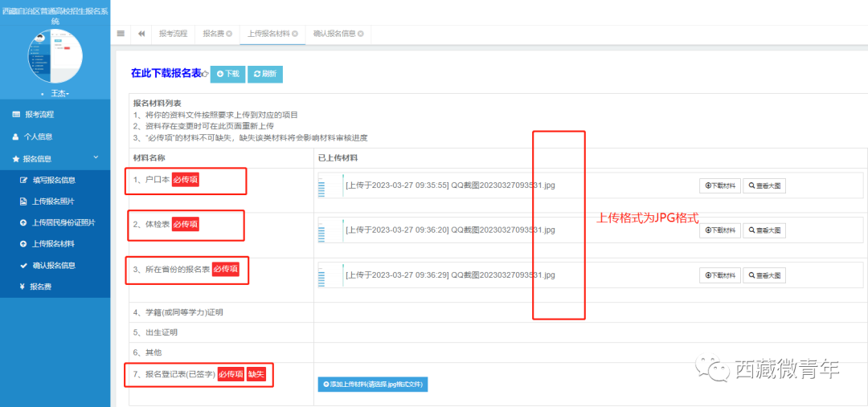The height and width of the screenshot is (407, 868).
Task: Switch to the 报考流程 tab
Action: coord(173,34)
